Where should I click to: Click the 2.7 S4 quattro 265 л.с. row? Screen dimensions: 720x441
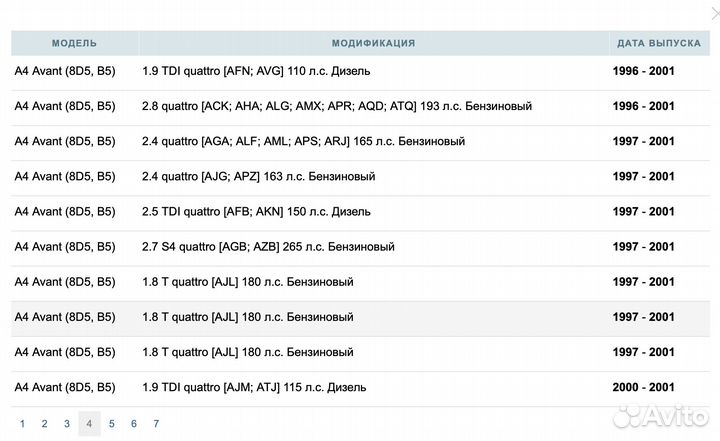(x=269, y=246)
